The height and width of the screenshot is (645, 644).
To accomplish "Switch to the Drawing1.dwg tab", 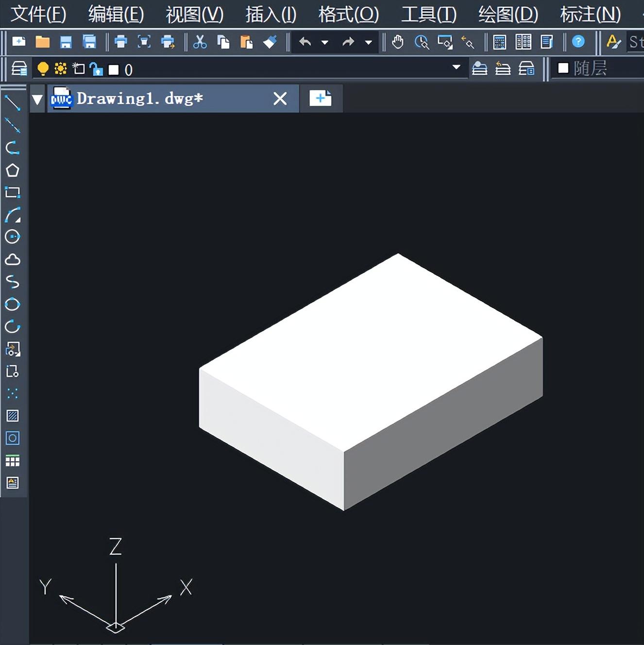I will tap(140, 99).
